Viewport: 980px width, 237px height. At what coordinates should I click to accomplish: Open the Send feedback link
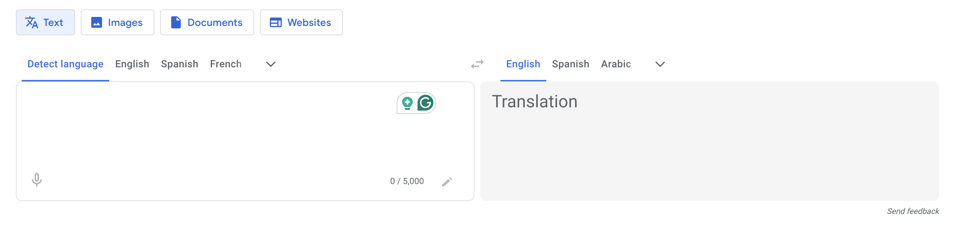pos(913,211)
